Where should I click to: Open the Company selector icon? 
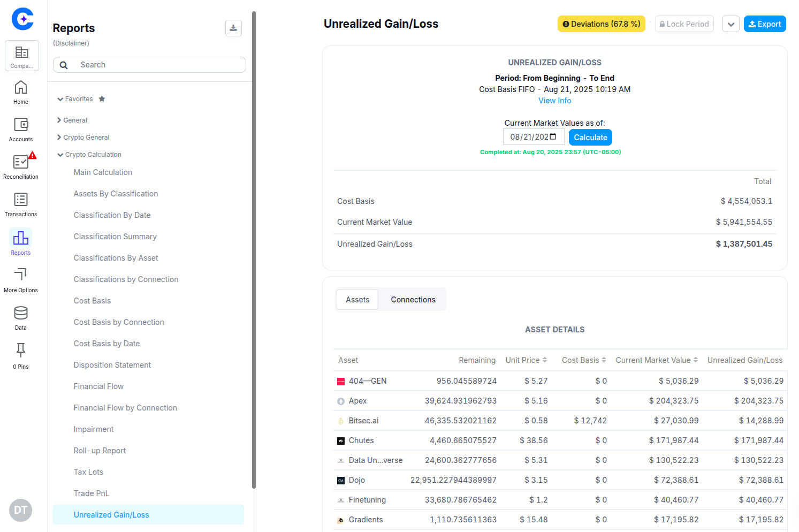[22, 56]
